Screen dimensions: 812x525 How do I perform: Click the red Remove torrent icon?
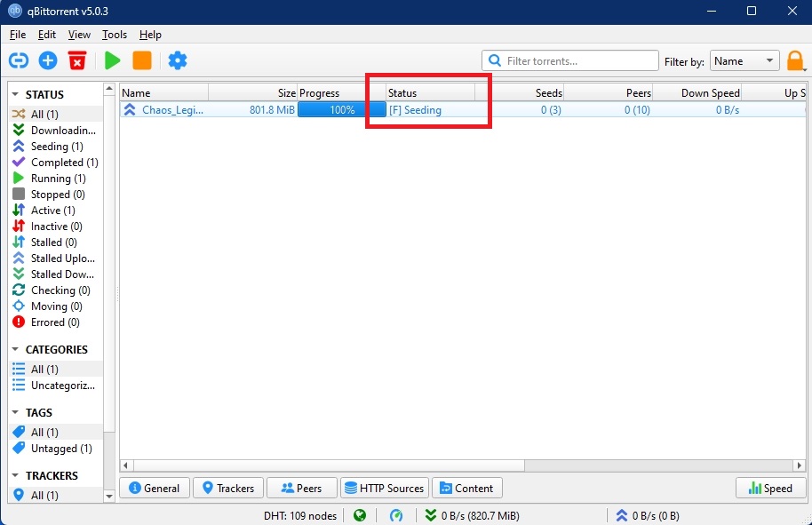click(77, 60)
